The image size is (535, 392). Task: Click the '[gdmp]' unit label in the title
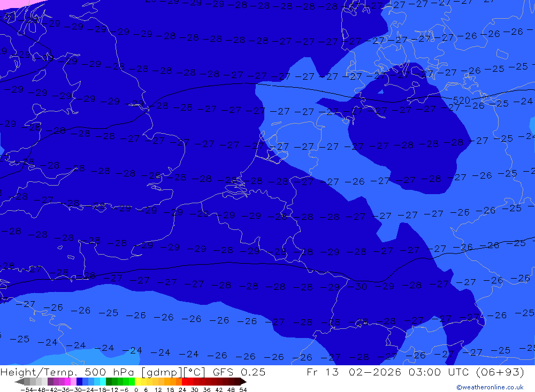coord(162,372)
